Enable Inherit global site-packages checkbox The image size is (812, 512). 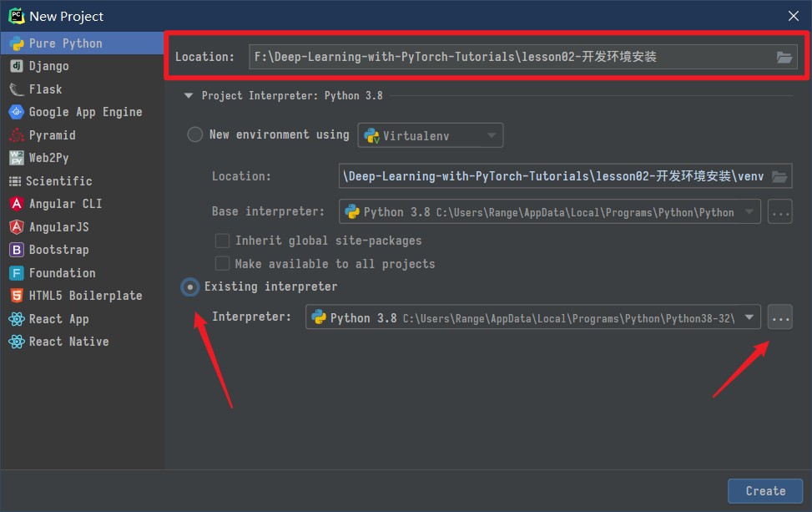coord(222,241)
